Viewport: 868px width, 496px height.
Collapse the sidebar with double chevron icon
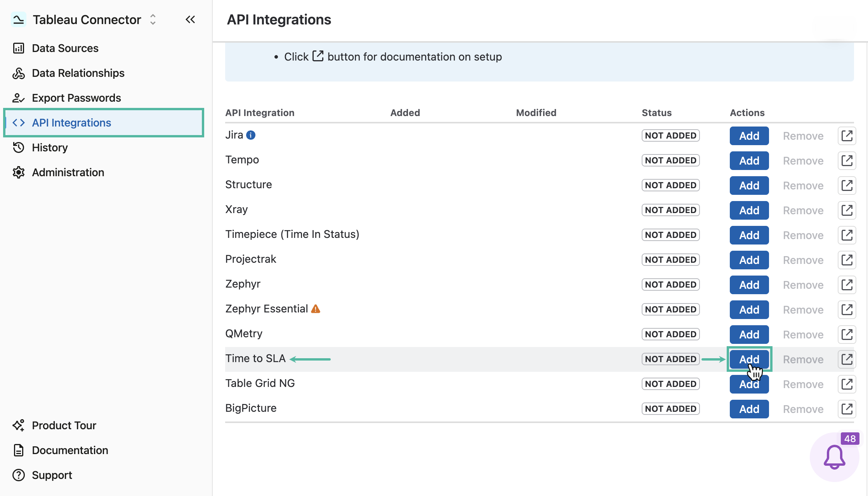pyautogui.click(x=190, y=19)
